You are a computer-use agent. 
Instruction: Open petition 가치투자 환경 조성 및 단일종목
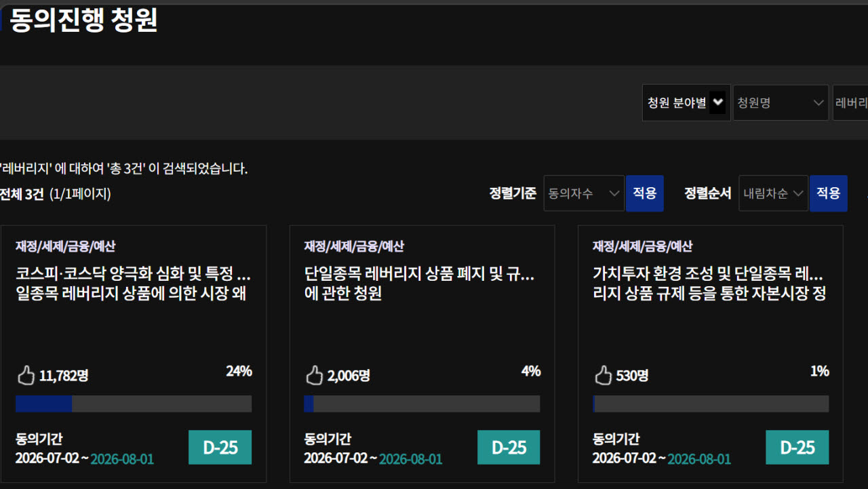tap(709, 284)
